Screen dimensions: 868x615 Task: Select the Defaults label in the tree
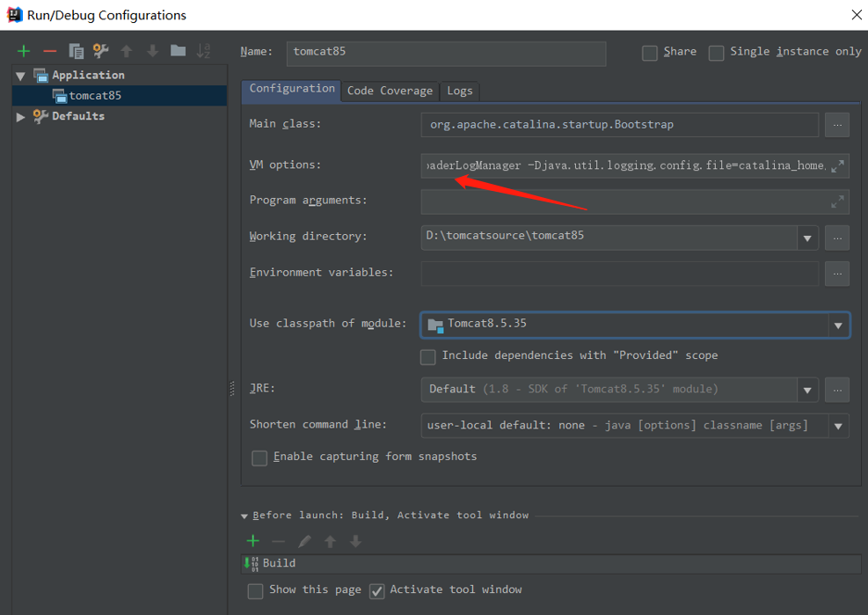pos(78,116)
